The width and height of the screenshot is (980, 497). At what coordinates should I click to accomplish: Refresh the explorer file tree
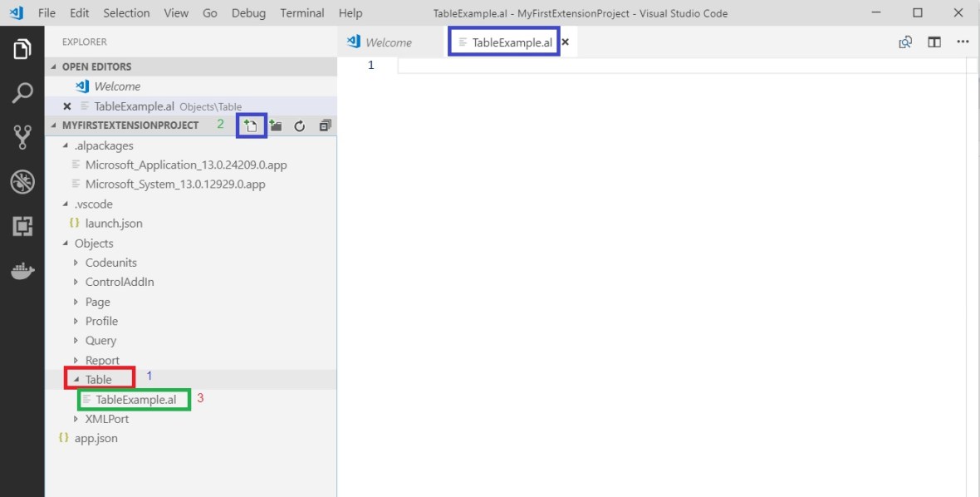pos(300,125)
